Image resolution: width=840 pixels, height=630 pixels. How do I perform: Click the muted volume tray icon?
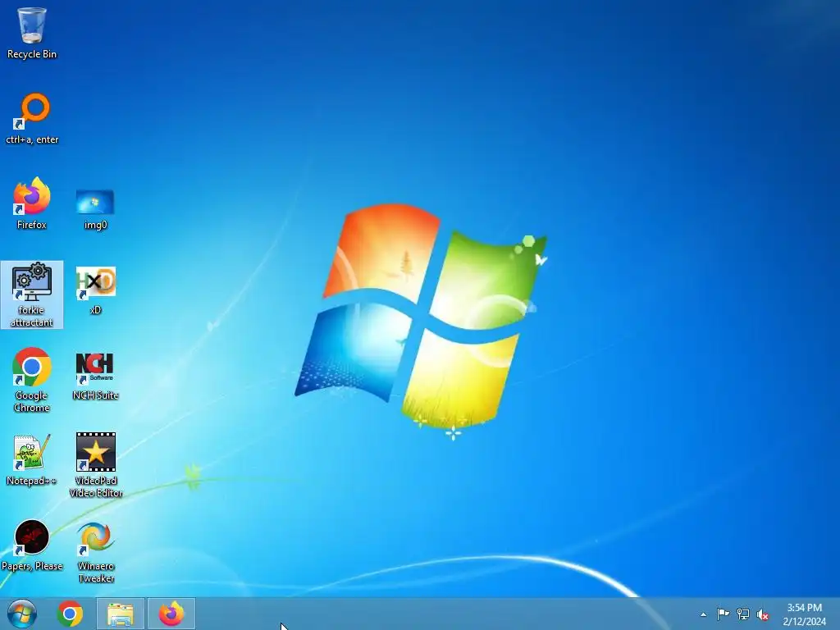tap(762, 614)
